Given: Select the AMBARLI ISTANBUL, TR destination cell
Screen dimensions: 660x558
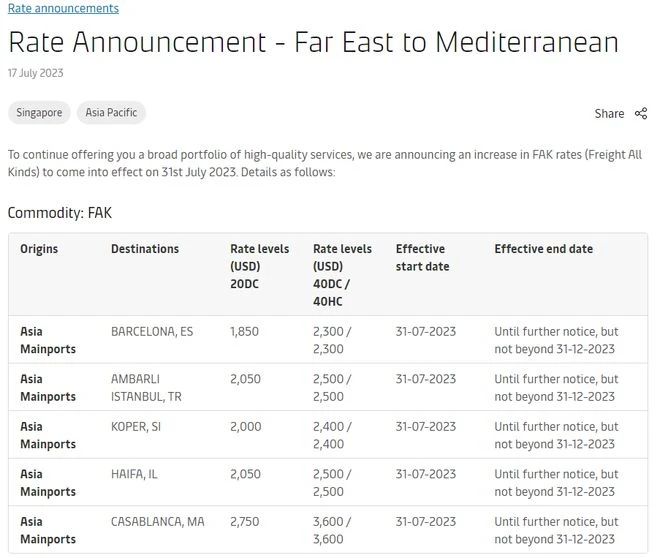Looking at the screenshot, I should [146, 388].
